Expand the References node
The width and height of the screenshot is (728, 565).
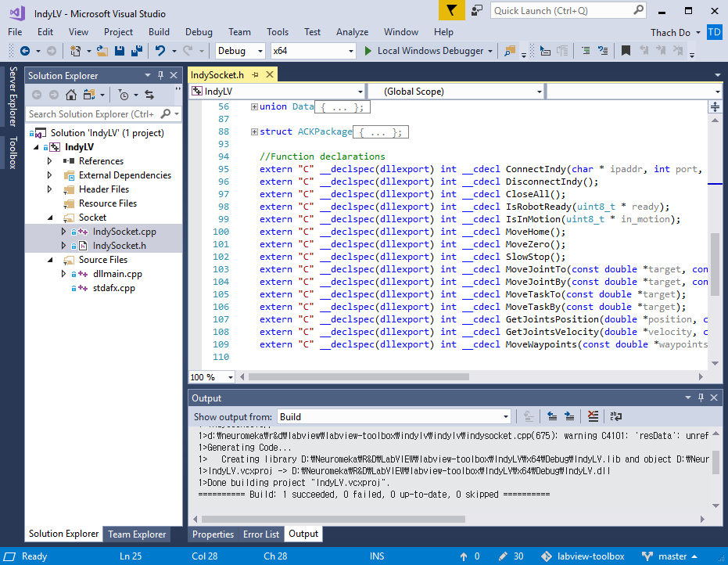(x=50, y=161)
